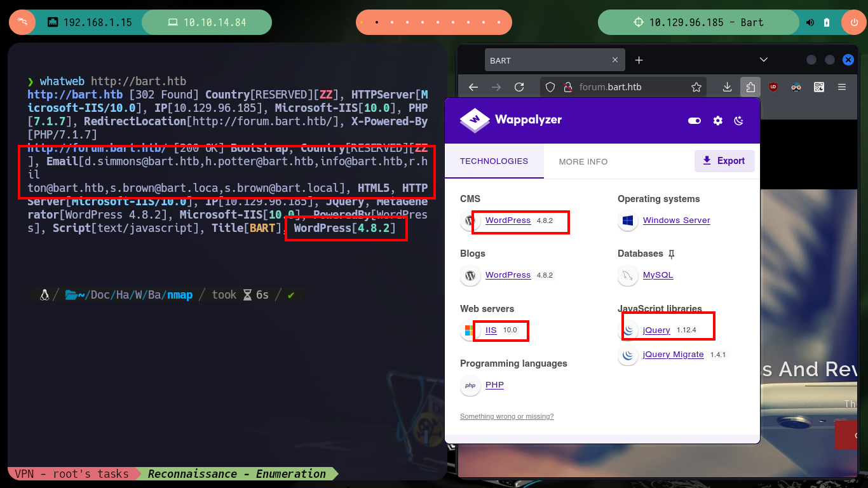868x488 pixels.
Task: Open Wappalyzer settings gear
Action: (717, 120)
